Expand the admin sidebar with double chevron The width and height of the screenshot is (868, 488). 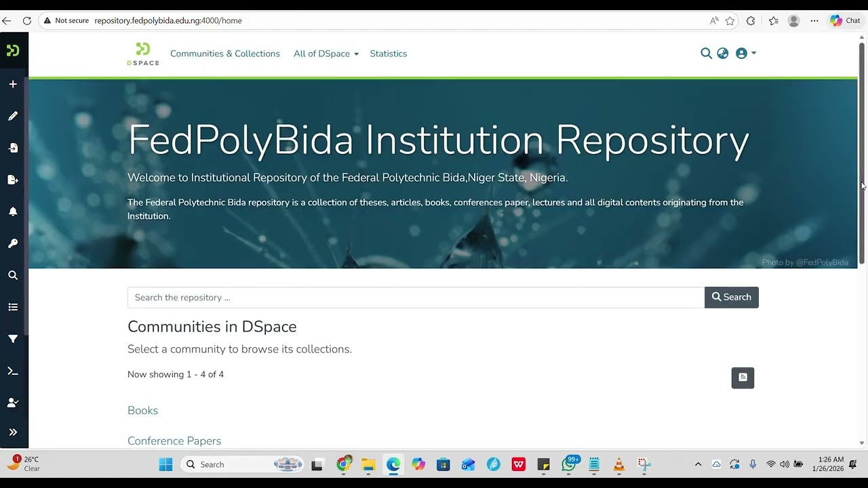(x=13, y=432)
